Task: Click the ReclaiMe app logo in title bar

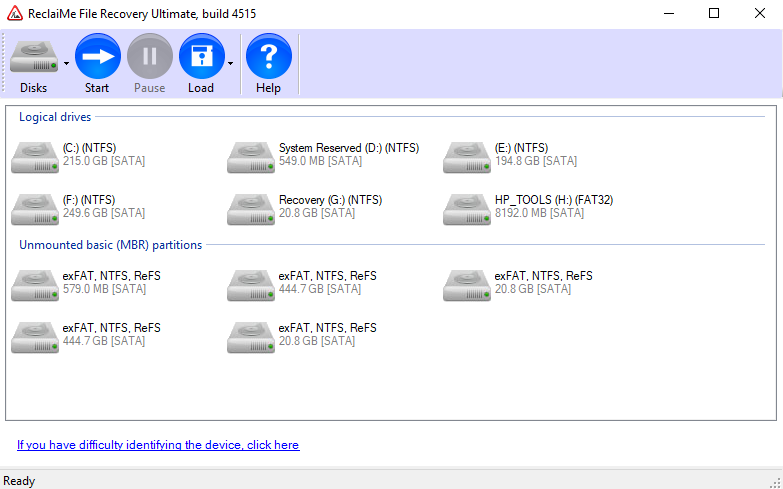Action: point(15,13)
